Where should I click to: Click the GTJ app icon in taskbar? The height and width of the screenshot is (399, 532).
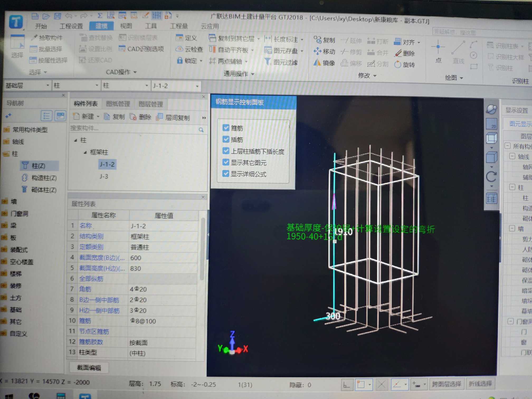pyautogui.click(x=85, y=396)
